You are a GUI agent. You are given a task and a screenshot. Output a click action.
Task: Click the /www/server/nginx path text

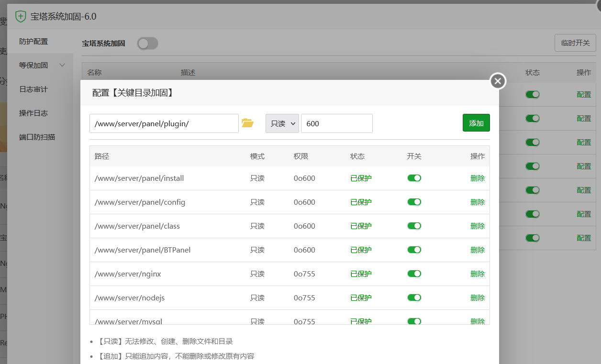(128, 274)
